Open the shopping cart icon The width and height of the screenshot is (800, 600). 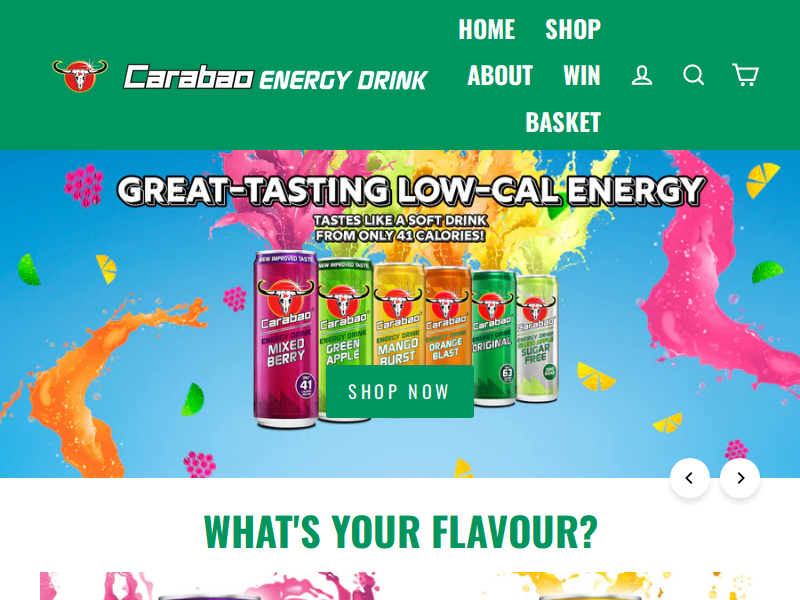coord(745,74)
